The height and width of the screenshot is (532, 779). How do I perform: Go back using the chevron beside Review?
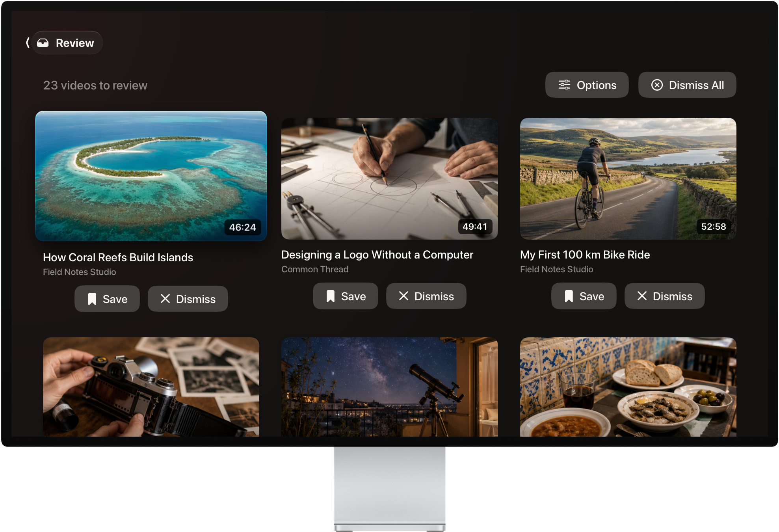pos(28,43)
